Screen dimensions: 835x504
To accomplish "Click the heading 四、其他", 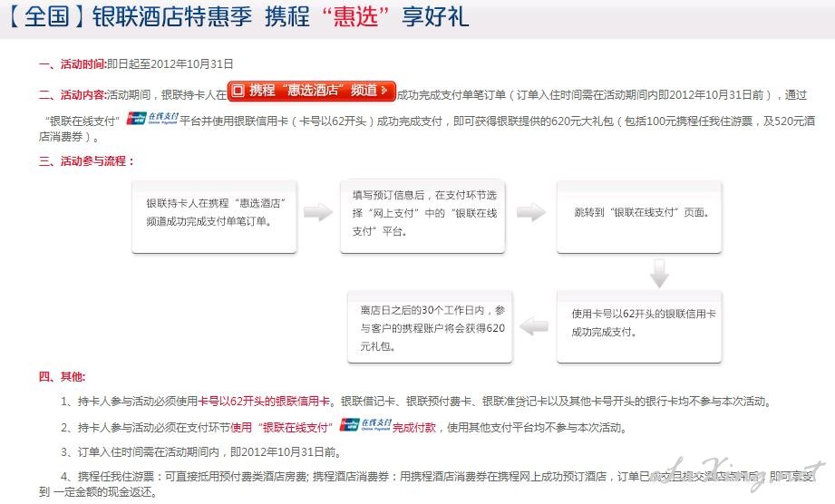I will [x=62, y=377].
